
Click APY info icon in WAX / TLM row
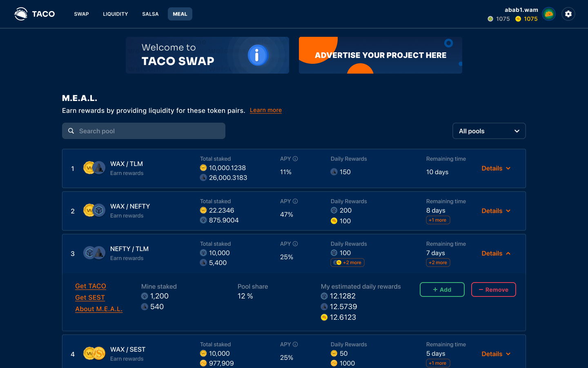pos(295,159)
